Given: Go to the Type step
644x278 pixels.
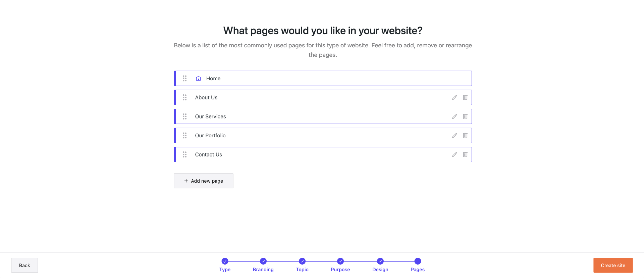Looking at the screenshot, I should (x=225, y=261).
